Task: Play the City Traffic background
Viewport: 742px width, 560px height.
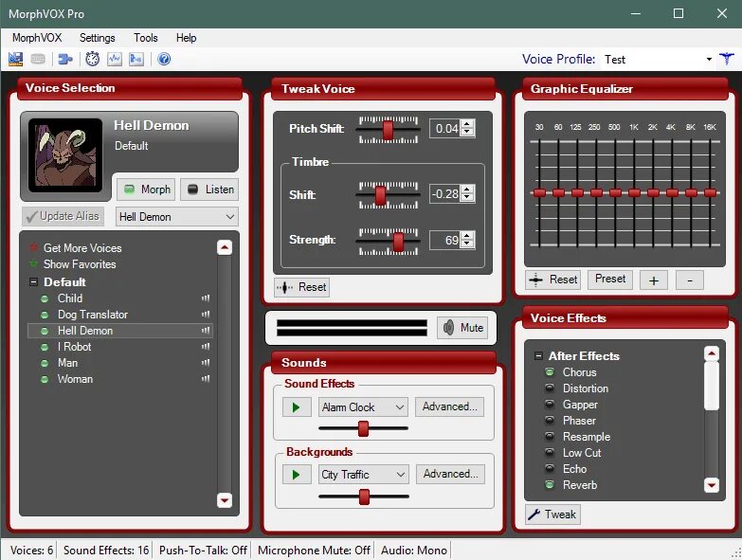Action: 297,475
